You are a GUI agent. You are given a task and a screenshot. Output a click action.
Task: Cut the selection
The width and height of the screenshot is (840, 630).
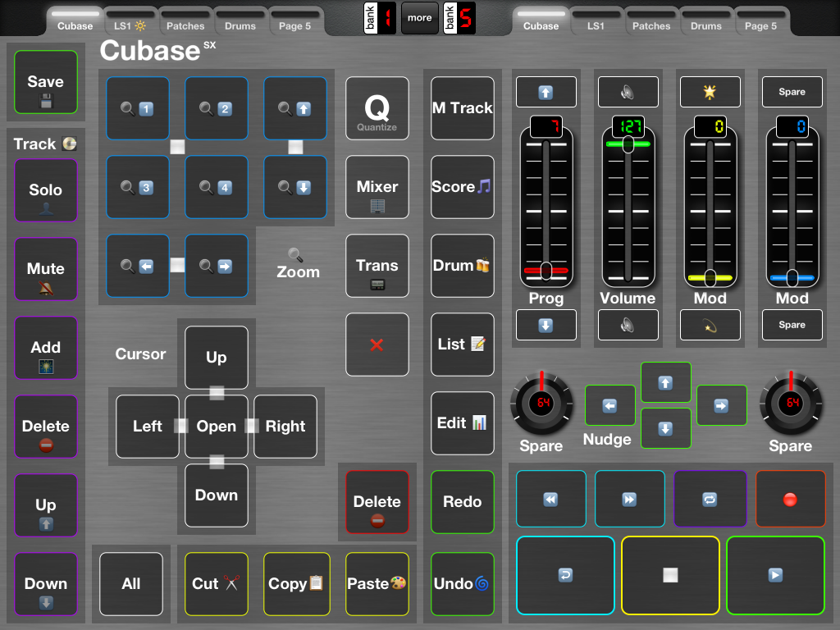pos(217,584)
